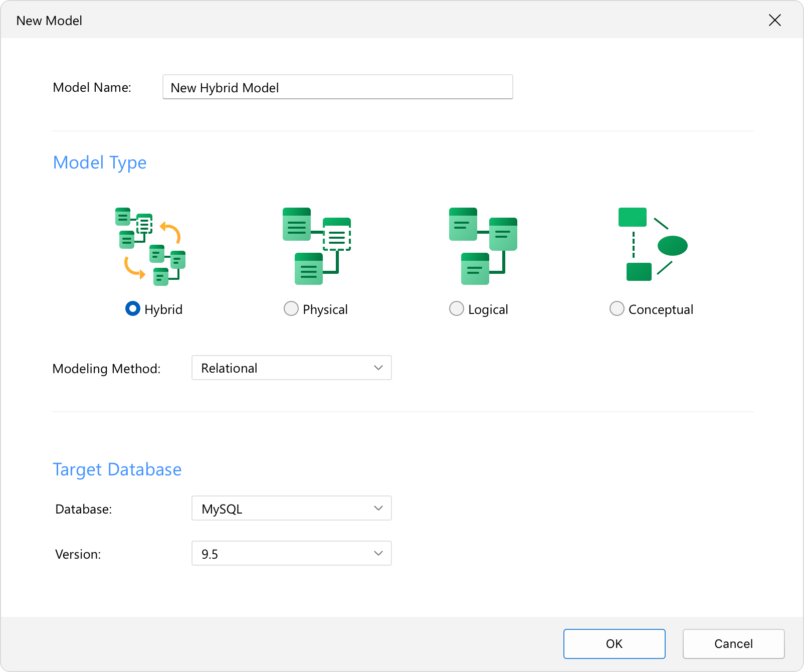Click the New Model title text
This screenshot has width=804, height=672.
[x=49, y=21]
